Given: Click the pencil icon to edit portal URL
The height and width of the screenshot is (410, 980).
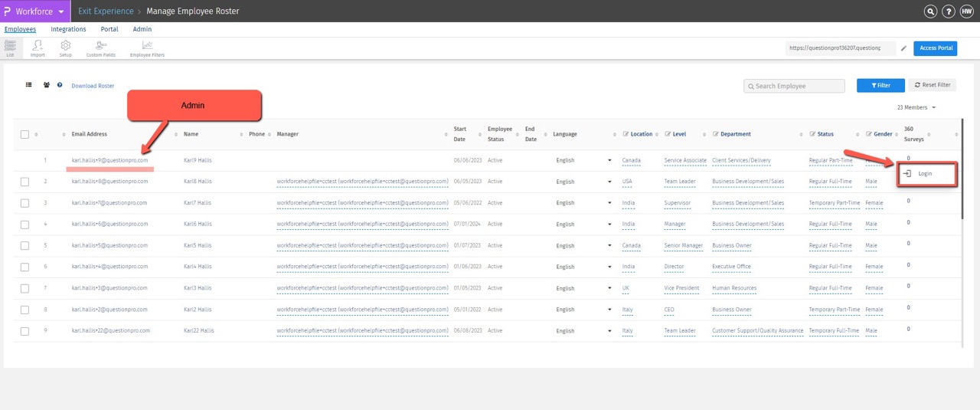Looking at the screenshot, I should pyautogui.click(x=903, y=48).
